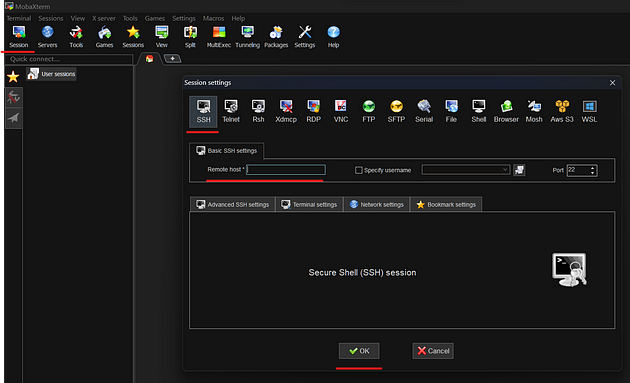Click the Help toolbar icon
The image size is (630, 383).
(x=333, y=37)
